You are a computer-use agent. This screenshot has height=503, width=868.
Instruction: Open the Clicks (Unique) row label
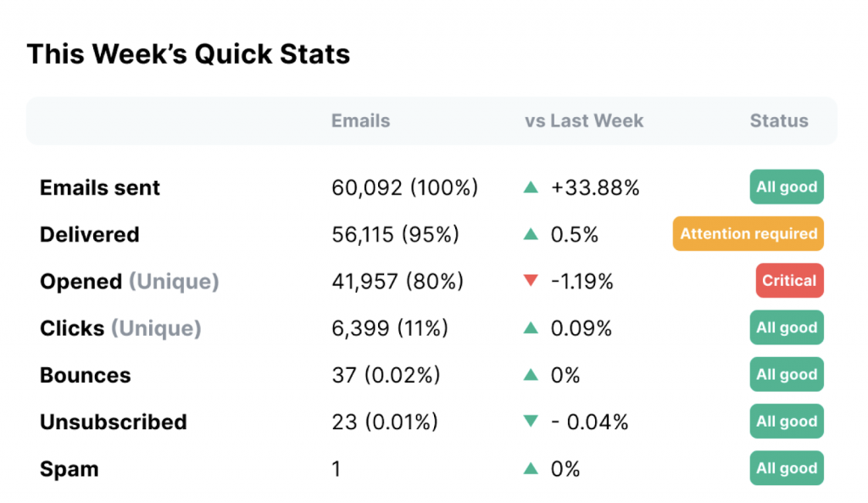(120, 328)
